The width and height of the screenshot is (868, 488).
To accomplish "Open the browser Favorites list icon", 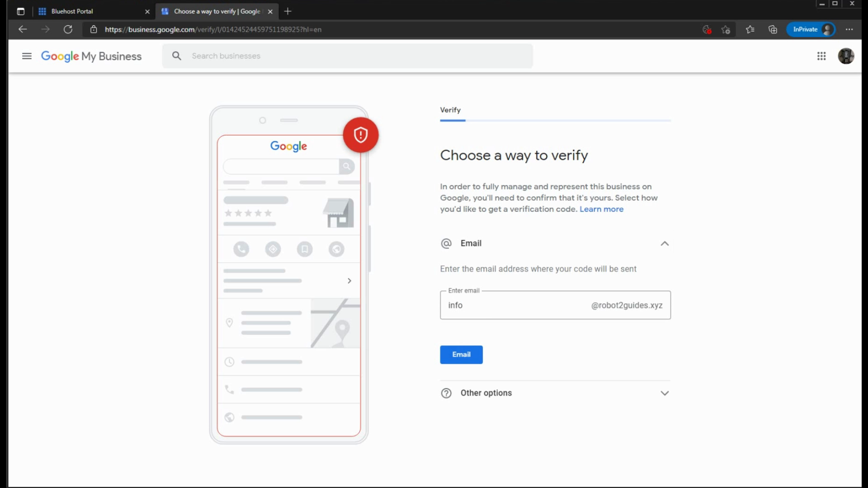I will point(750,29).
